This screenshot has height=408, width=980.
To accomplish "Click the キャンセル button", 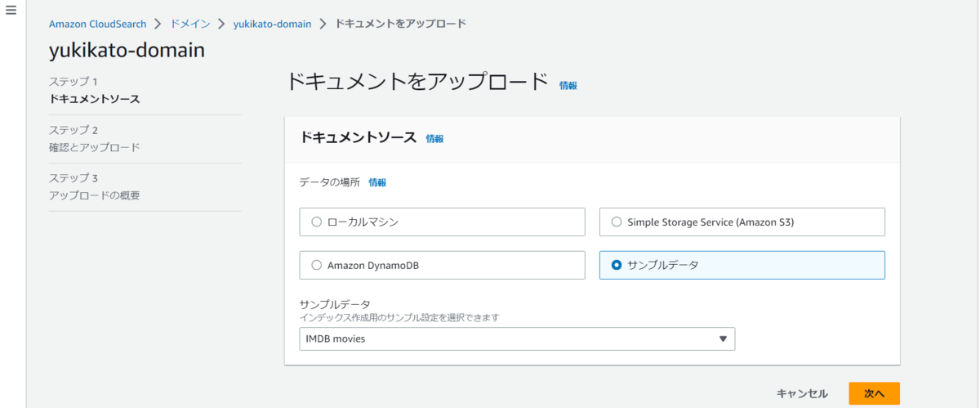I will (802, 393).
